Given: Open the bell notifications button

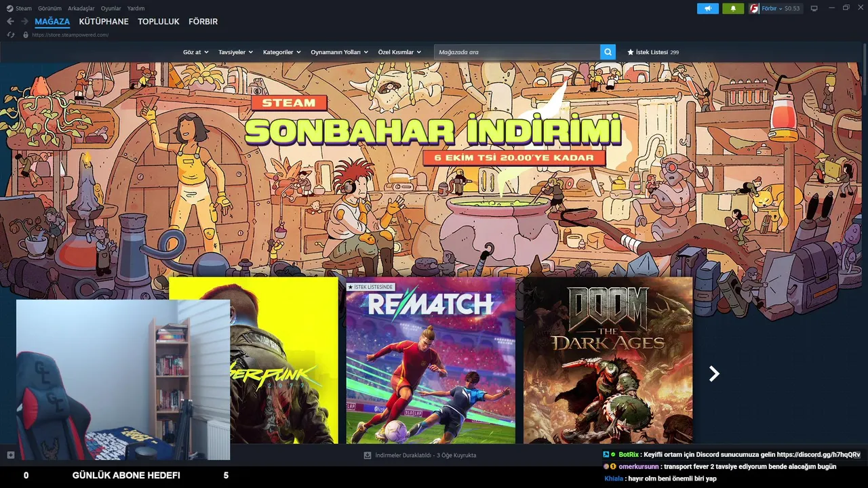Looking at the screenshot, I should click(733, 8).
